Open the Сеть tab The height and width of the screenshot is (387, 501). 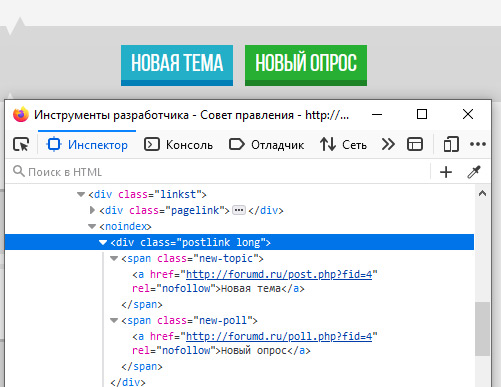343,145
